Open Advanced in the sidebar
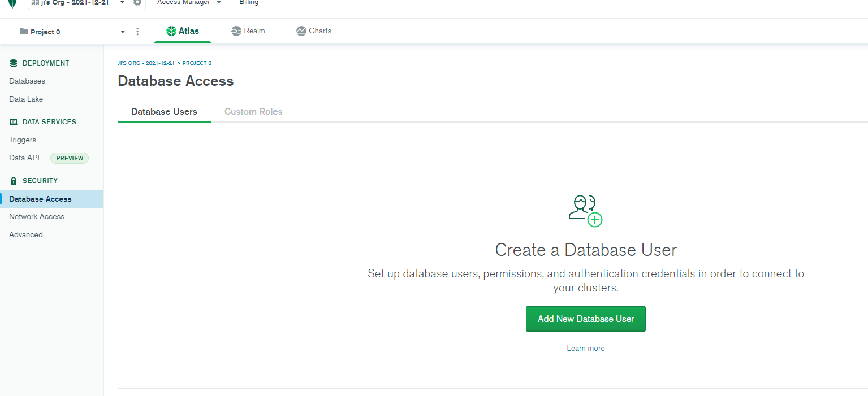The height and width of the screenshot is (396, 868). click(26, 234)
